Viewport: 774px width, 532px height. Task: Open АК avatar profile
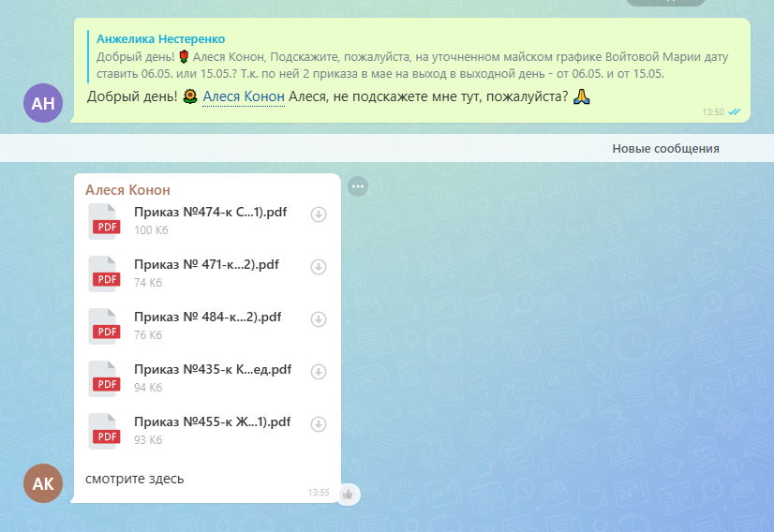click(43, 483)
